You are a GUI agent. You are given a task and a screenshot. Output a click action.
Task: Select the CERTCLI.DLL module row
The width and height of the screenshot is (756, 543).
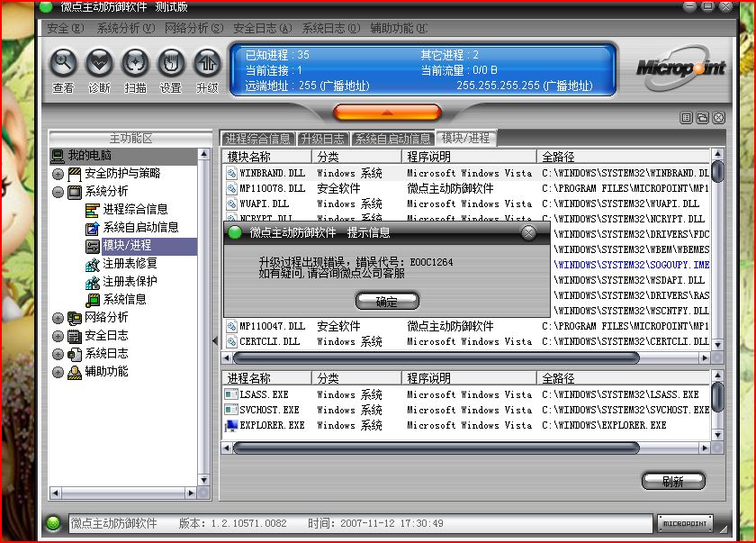466,341
